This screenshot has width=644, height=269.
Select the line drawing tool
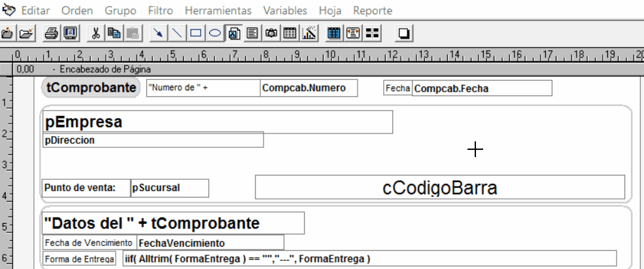[x=177, y=33]
